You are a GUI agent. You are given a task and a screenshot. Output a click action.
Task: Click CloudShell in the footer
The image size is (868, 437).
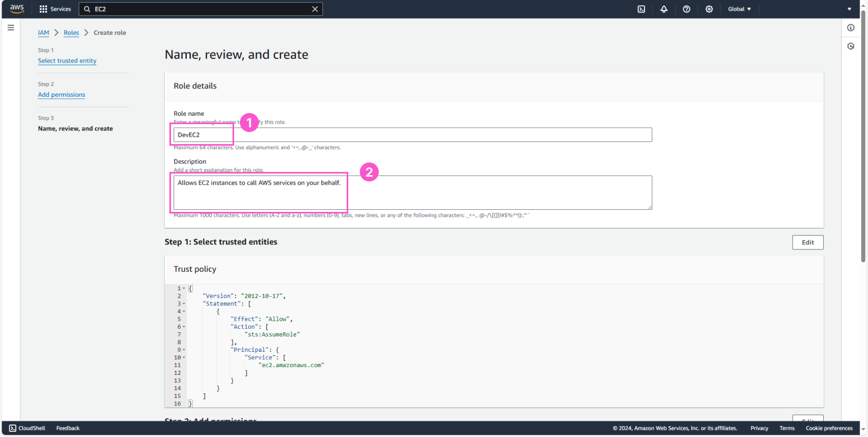pos(27,428)
